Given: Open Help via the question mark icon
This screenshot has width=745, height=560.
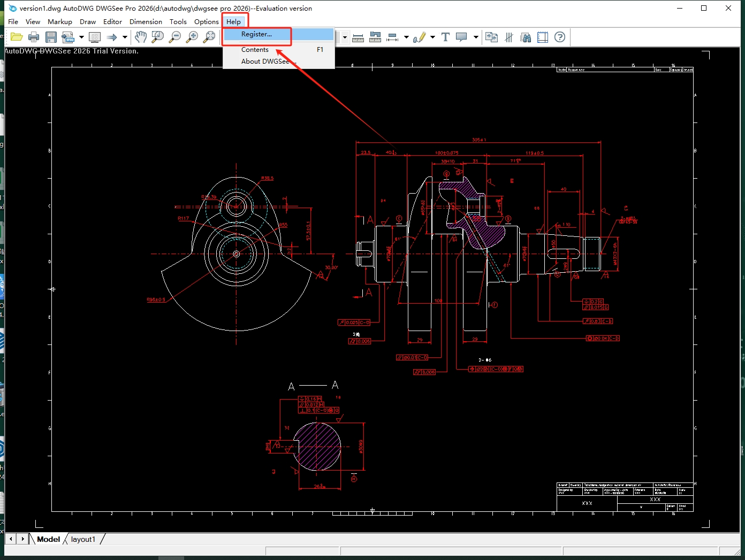Looking at the screenshot, I should [560, 37].
